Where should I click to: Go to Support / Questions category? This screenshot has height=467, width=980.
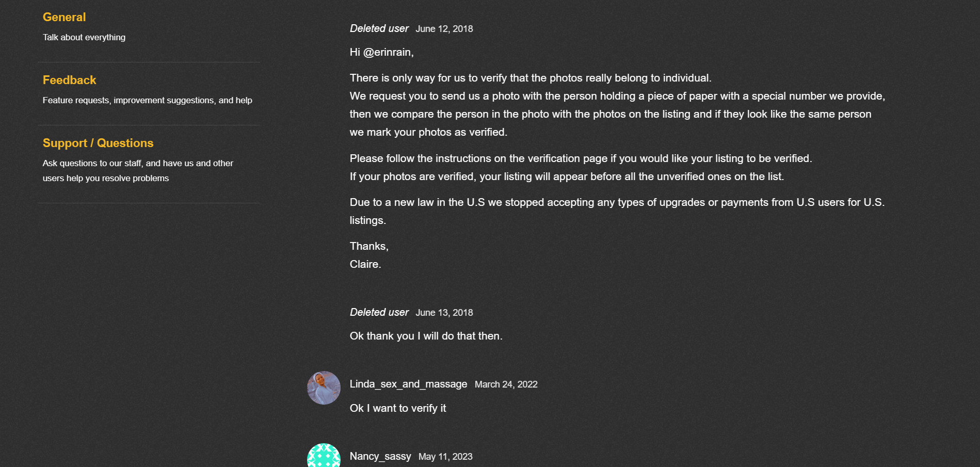(98, 143)
